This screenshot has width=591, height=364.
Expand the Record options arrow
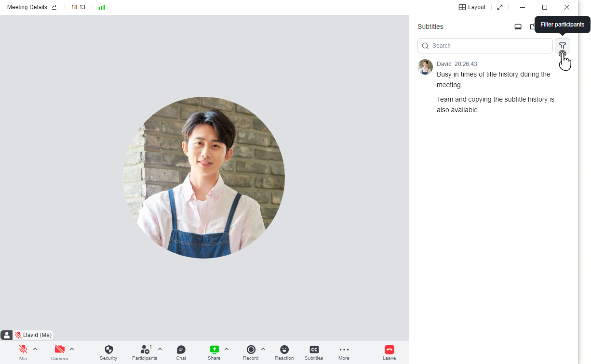tap(263, 349)
